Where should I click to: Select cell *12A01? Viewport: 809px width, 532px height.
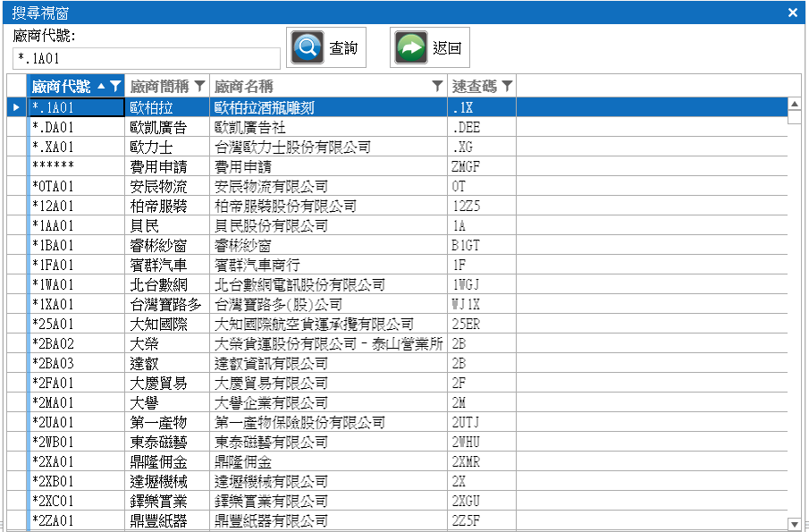[x=76, y=206]
